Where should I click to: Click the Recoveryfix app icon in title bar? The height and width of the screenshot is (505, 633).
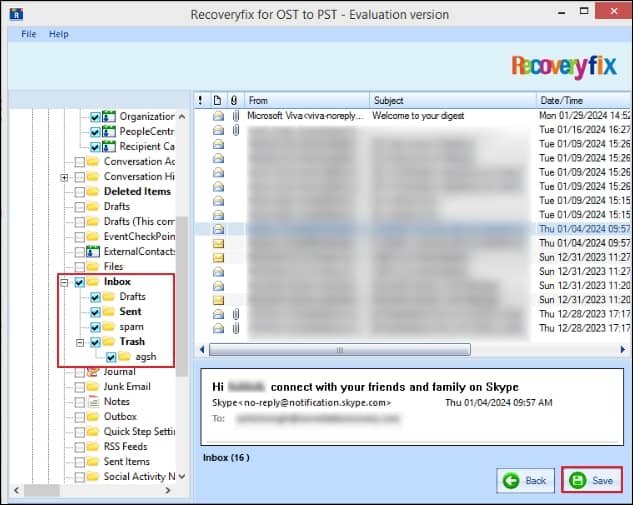(16, 14)
